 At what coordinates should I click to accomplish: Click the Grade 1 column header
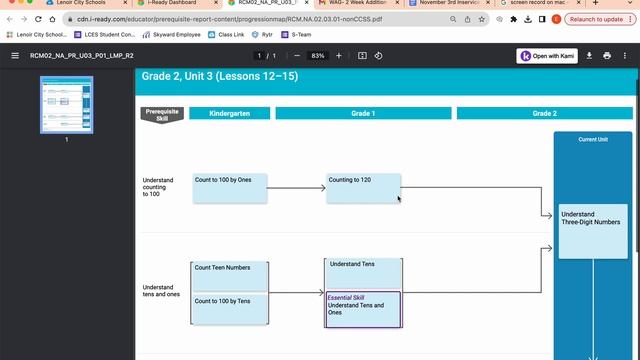[x=363, y=113]
